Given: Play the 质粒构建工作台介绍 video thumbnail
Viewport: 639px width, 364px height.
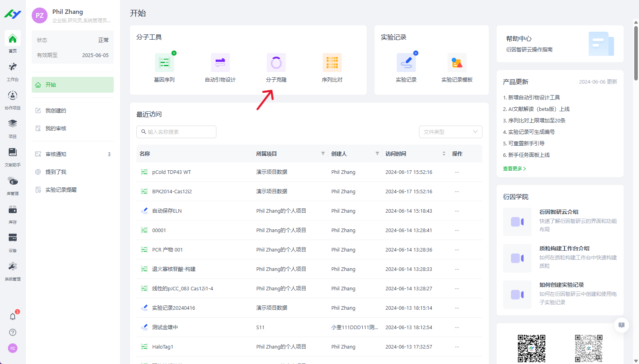Looking at the screenshot, I should [x=517, y=258].
